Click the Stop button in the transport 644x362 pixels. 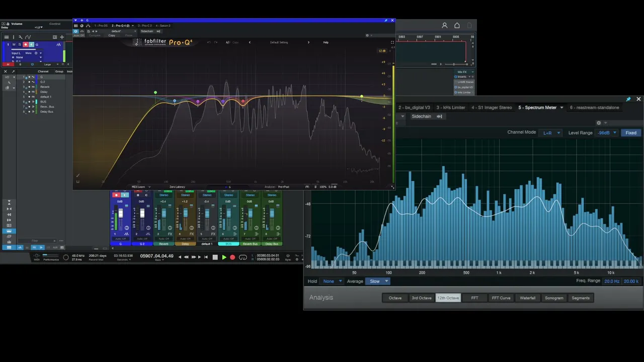(x=215, y=257)
